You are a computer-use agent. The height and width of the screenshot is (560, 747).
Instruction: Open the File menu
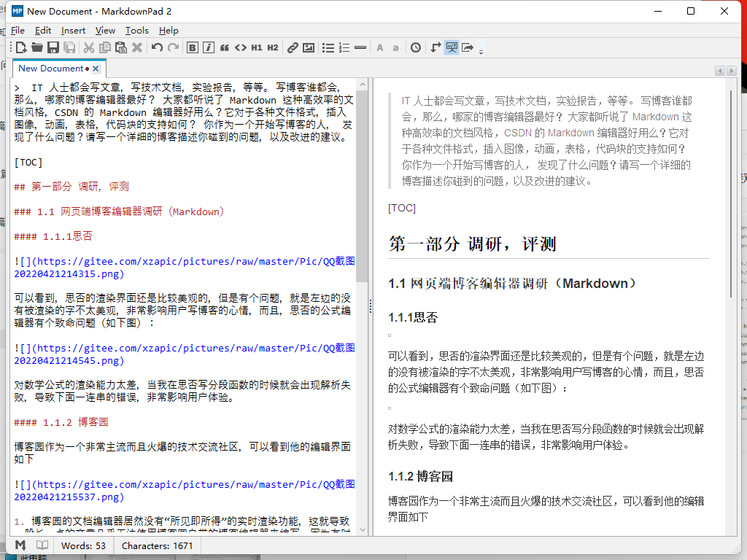pos(18,31)
